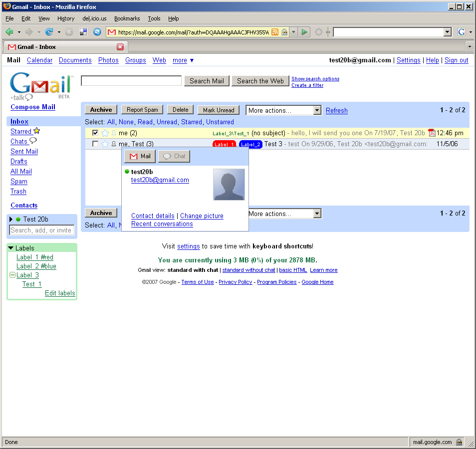Click the chat bubble icon next to Chats
This screenshot has width=476, height=449.
click(33, 140)
